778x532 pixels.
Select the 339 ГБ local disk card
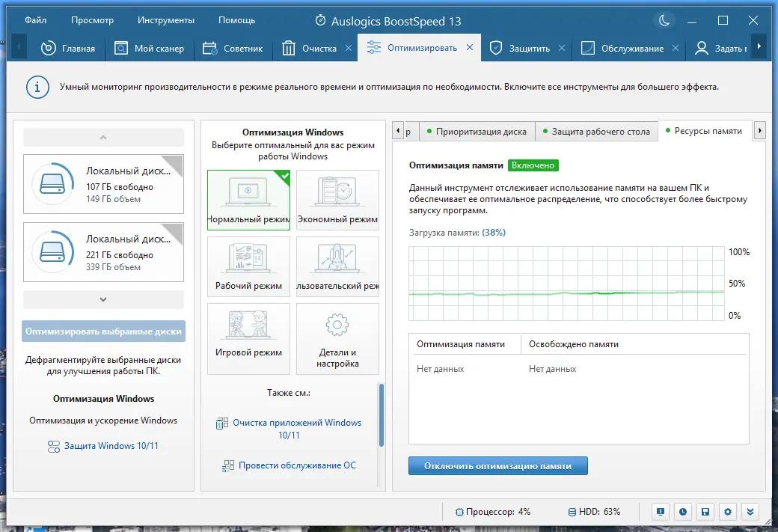[x=103, y=252]
